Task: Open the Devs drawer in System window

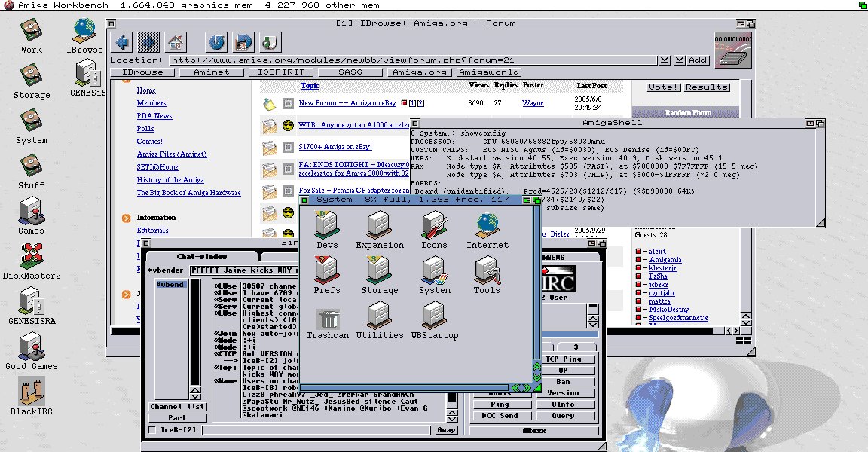Action: pyautogui.click(x=327, y=231)
